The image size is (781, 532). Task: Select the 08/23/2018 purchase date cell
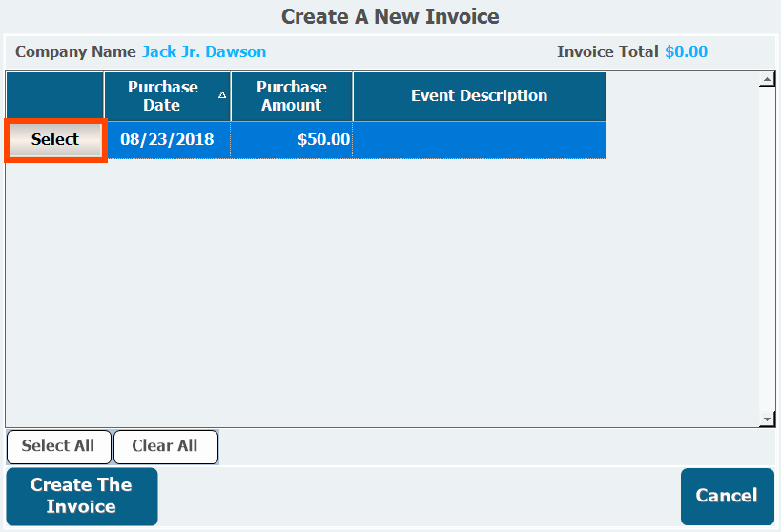167,140
